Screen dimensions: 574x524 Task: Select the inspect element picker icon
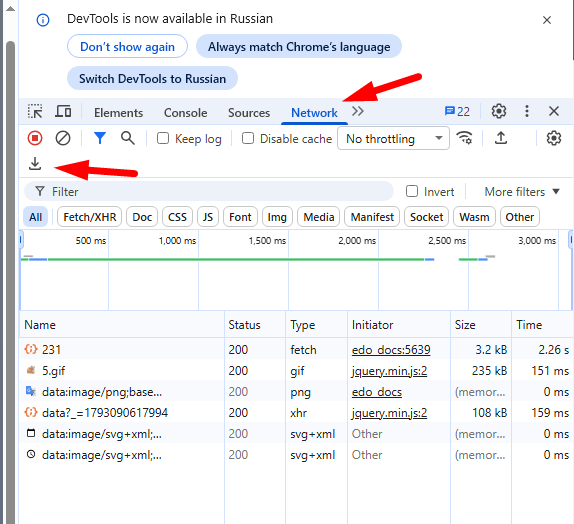click(x=35, y=111)
